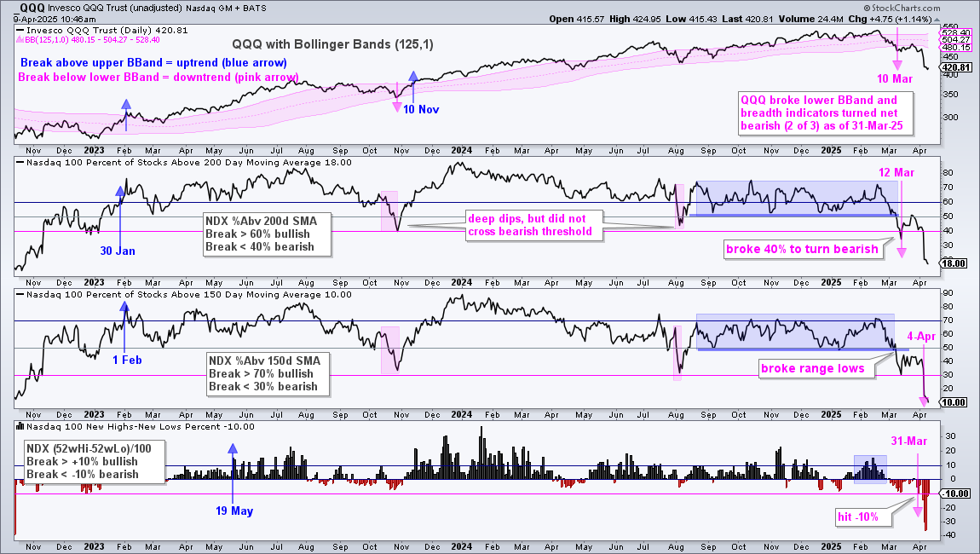Click the 18.00 value tag on the 200-day panel
This screenshot has width=980, height=554.
[954, 263]
